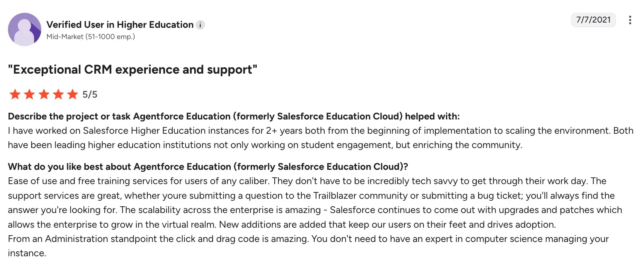Expand reviewer details via the info tooltip
This screenshot has width=644, height=269.
click(x=201, y=25)
